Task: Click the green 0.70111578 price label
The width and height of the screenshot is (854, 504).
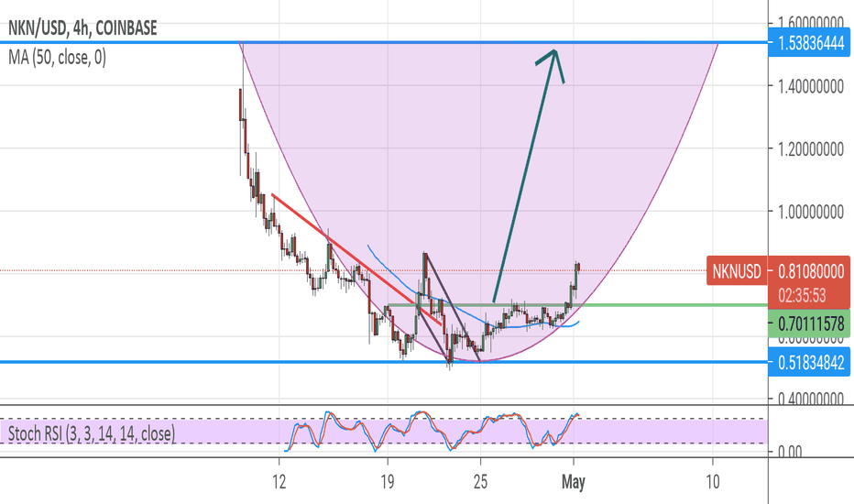Action: point(809,324)
